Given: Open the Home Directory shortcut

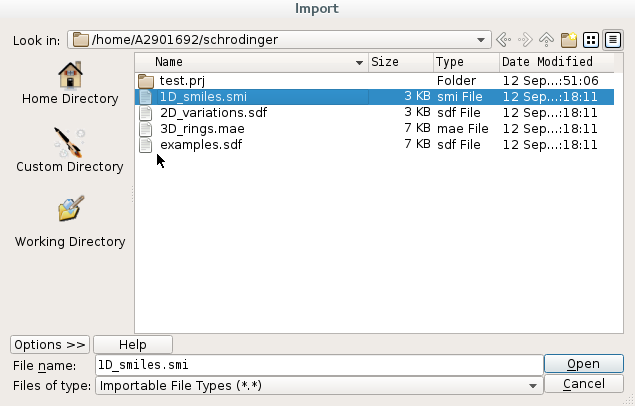Looking at the screenshot, I should (x=70, y=84).
